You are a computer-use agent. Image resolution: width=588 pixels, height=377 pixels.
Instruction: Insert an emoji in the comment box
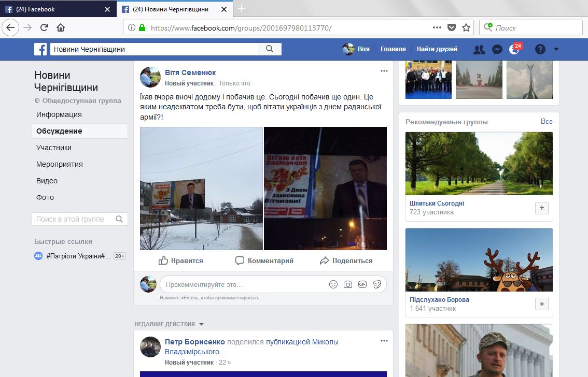pos(333,284)
